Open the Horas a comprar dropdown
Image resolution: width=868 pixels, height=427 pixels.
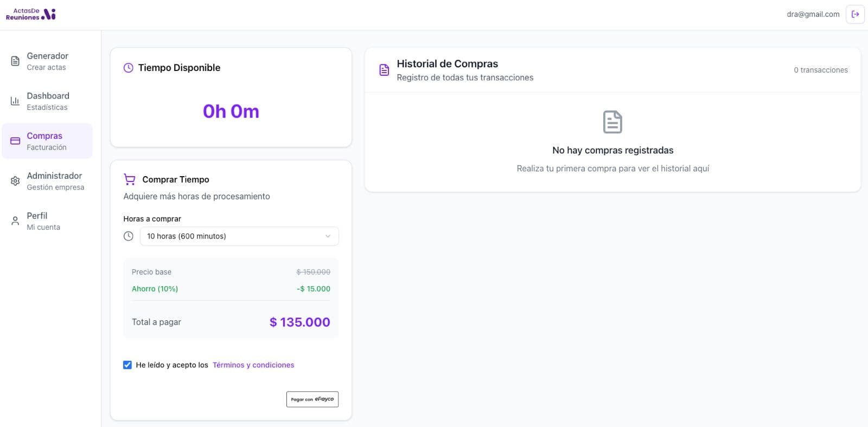pos(239,236)
